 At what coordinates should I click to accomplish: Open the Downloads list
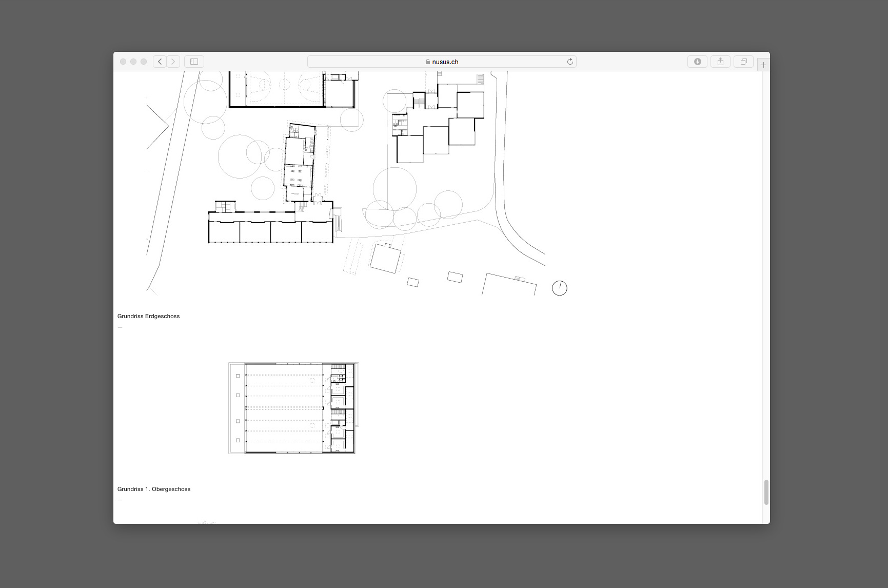pyautogui.click(x=697, y=62)
